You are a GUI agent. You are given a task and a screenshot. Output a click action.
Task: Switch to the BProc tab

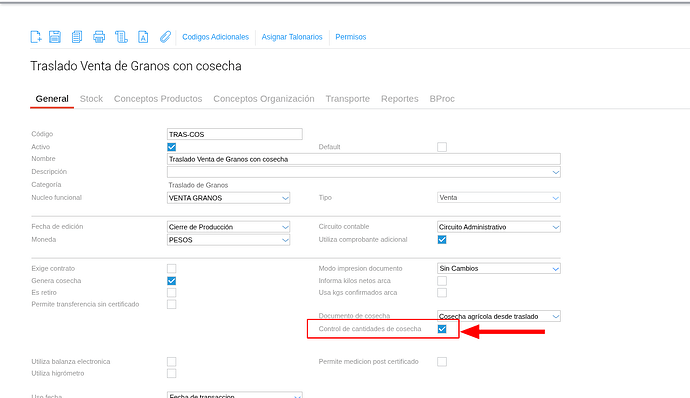tap(442, 99)
